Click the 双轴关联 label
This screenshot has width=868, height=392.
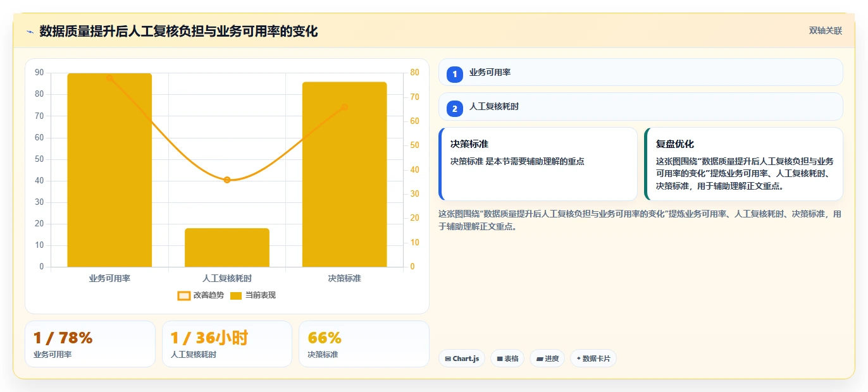coord(826,30)
